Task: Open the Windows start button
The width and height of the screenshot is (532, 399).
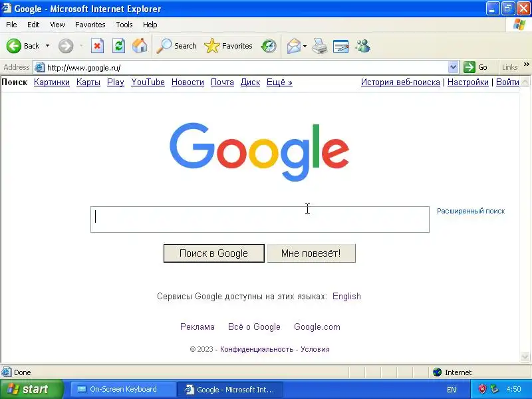Action: [x=32, y=389]
